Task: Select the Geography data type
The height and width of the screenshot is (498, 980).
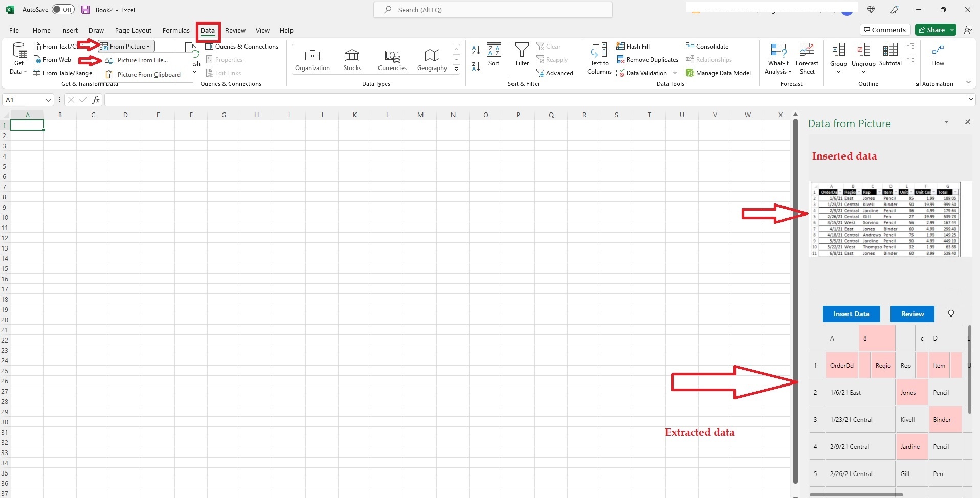Action: click(x=431, y=58)
